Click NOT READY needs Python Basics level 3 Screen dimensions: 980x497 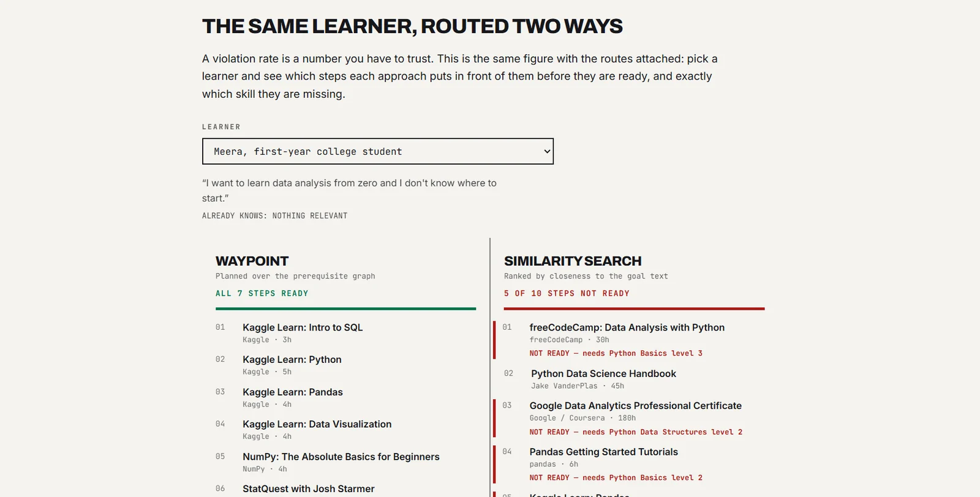[616, 353]
